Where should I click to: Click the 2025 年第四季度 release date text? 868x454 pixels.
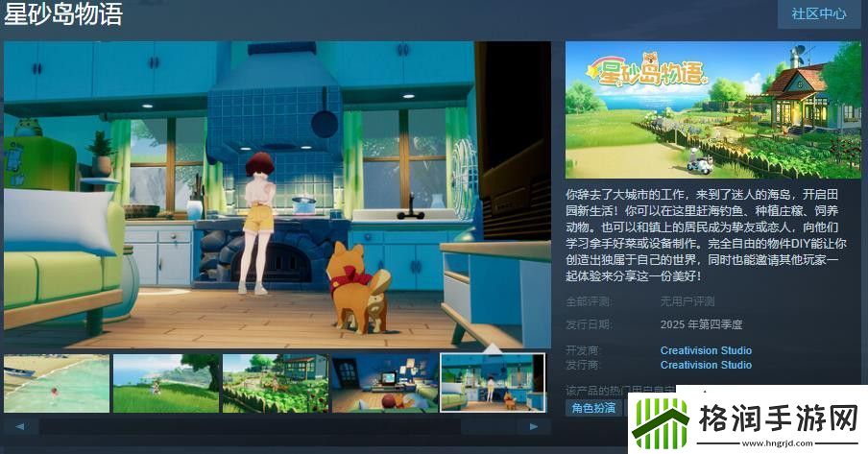[701, 324]
